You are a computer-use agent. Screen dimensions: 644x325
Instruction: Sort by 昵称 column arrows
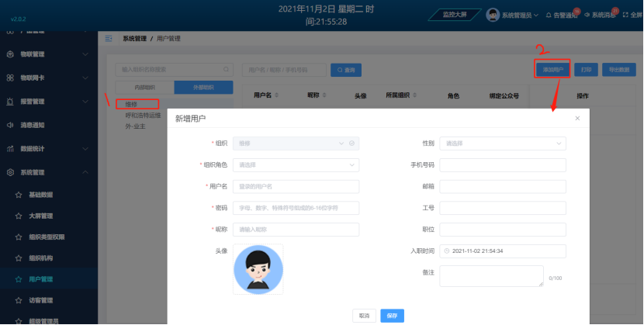(x=324, y=95)
